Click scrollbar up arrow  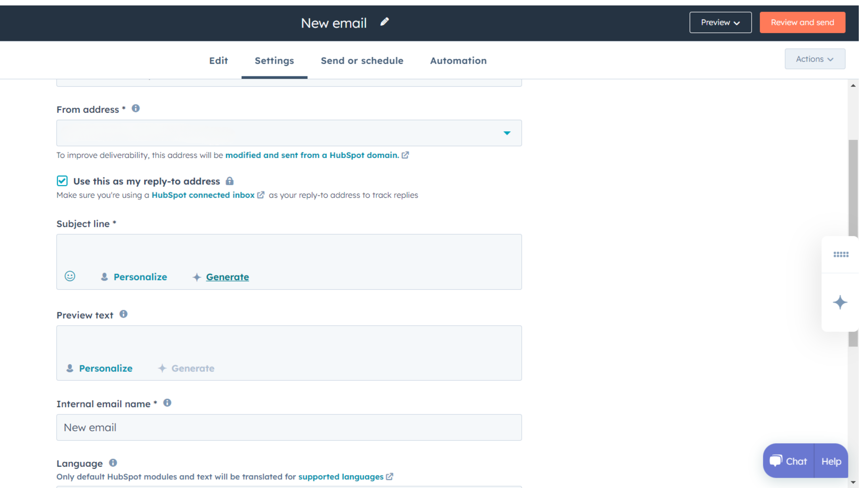[853, 85]
